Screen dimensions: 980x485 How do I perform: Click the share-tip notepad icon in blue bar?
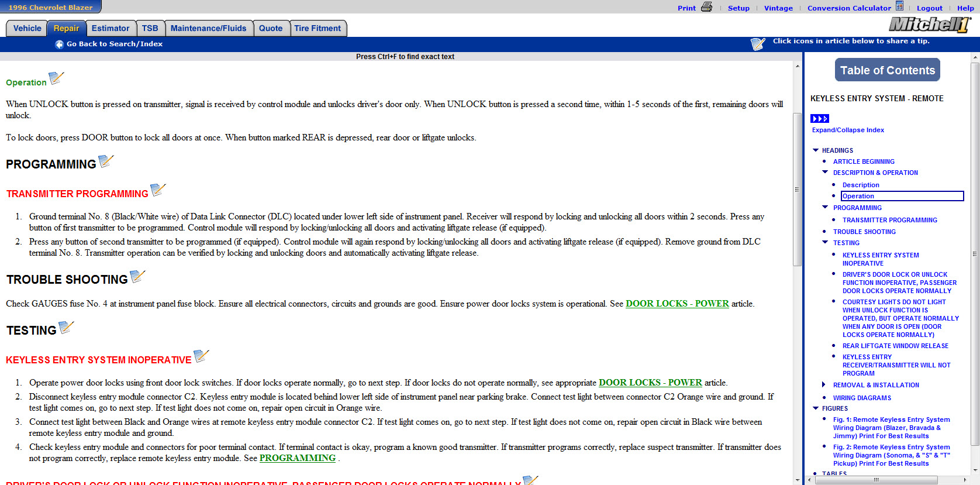758,44
